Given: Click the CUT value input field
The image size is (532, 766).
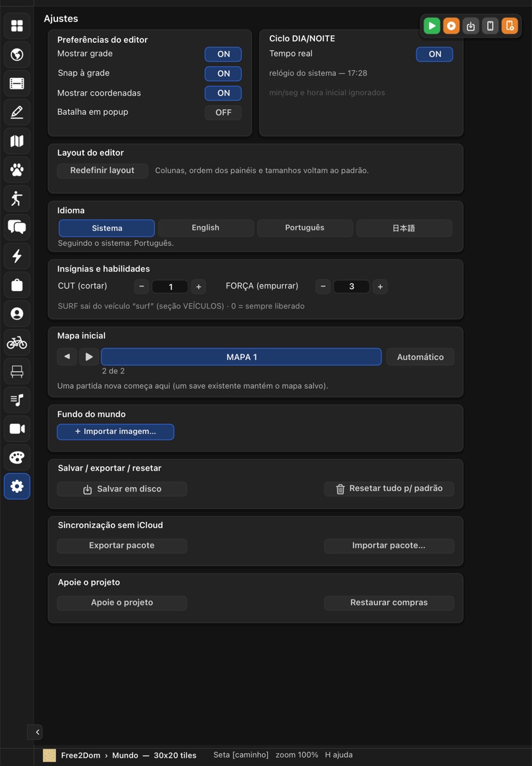Looking at the screenshot, I should [x=170, y=287].
